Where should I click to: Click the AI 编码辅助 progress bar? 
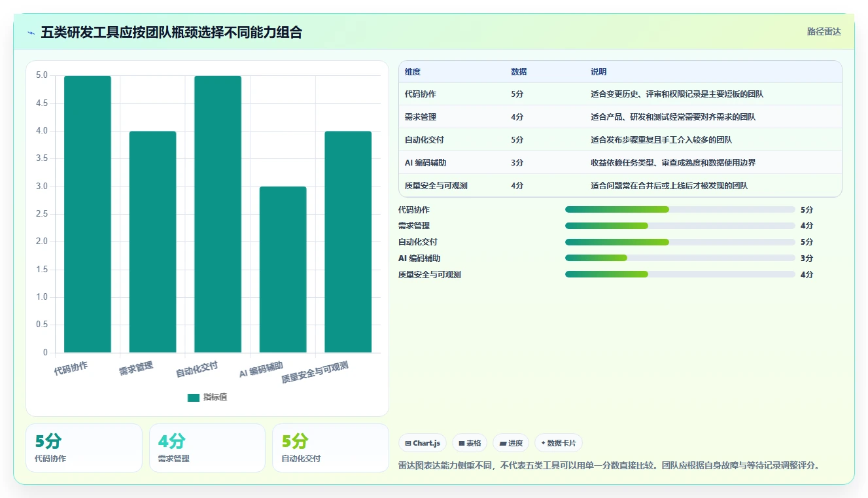click(680, 258)
